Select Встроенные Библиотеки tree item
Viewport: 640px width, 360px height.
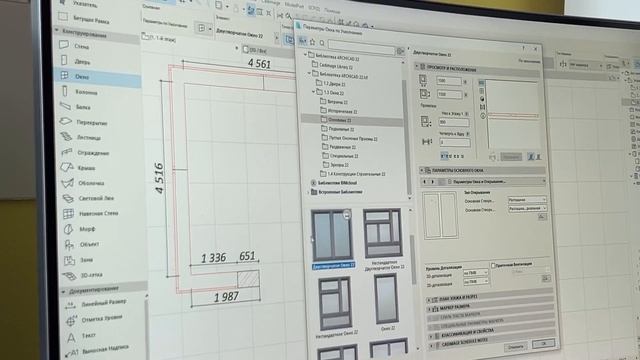coord(337,191)
